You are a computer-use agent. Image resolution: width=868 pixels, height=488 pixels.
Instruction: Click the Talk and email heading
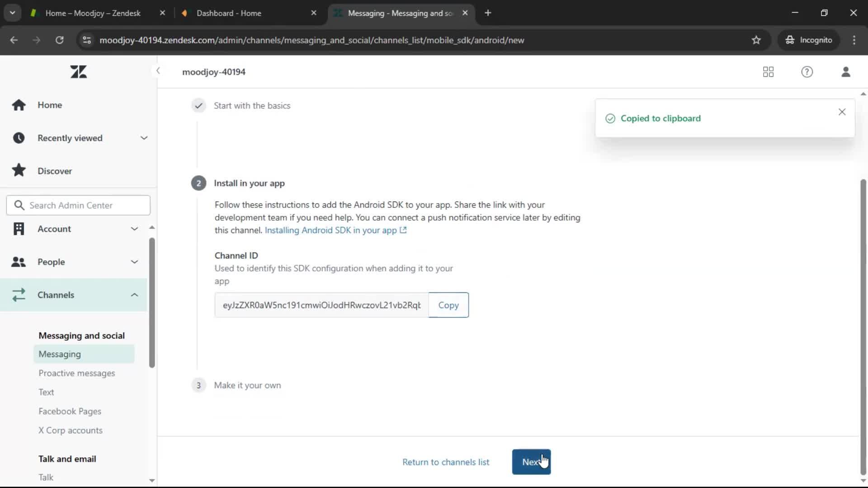pos(67,459)
